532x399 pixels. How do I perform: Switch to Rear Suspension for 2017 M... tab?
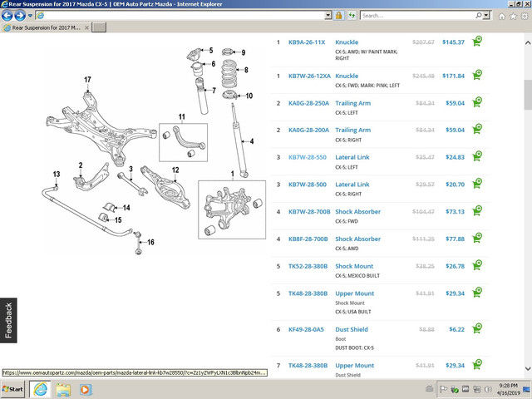46,27
